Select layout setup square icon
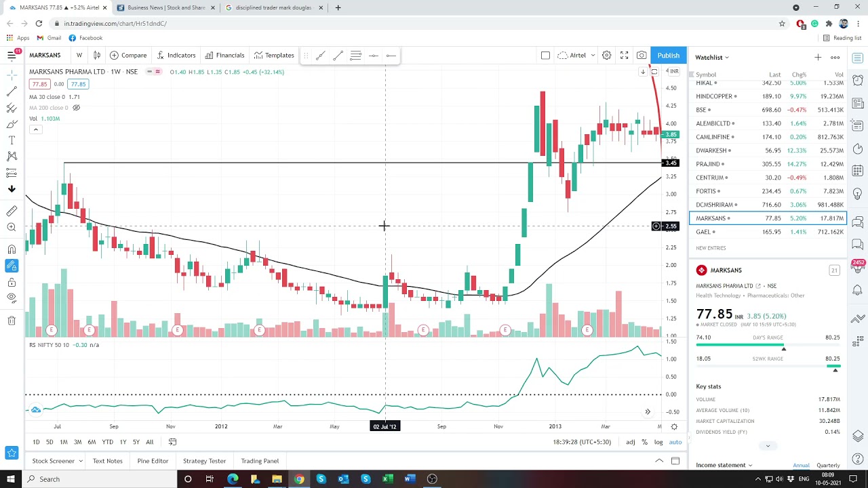The width and height of the screenshot is (868, 488). tap(545, 55)
